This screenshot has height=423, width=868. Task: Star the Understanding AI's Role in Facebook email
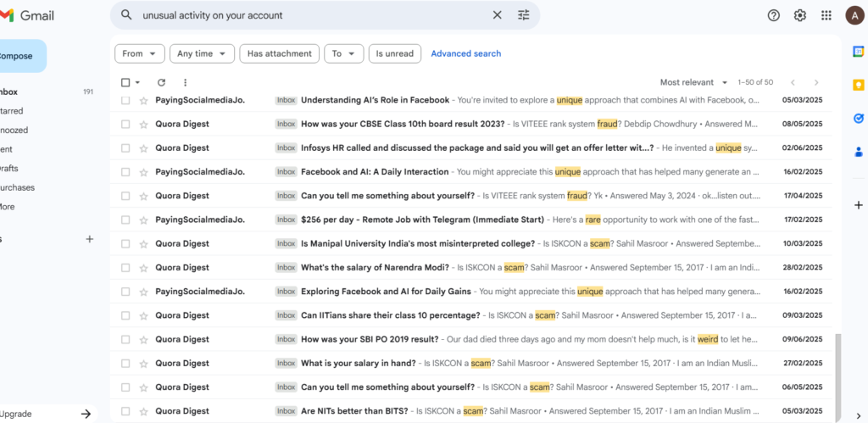pyautogui.click(x=144, y=100)
